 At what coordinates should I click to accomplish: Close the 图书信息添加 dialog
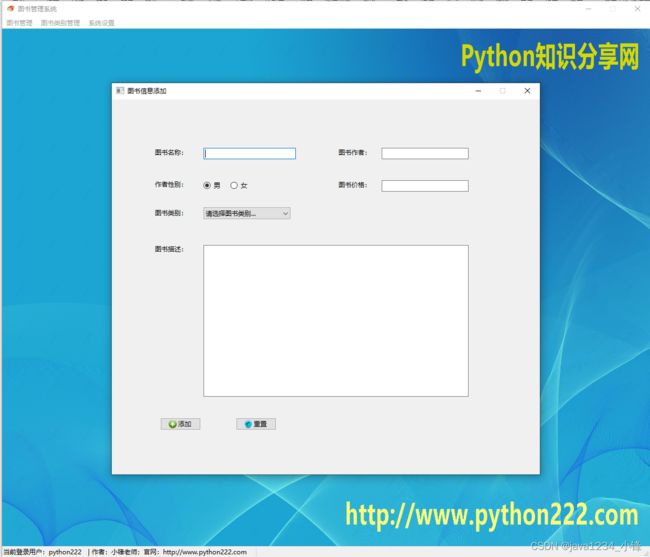click(x=527, y=91)
